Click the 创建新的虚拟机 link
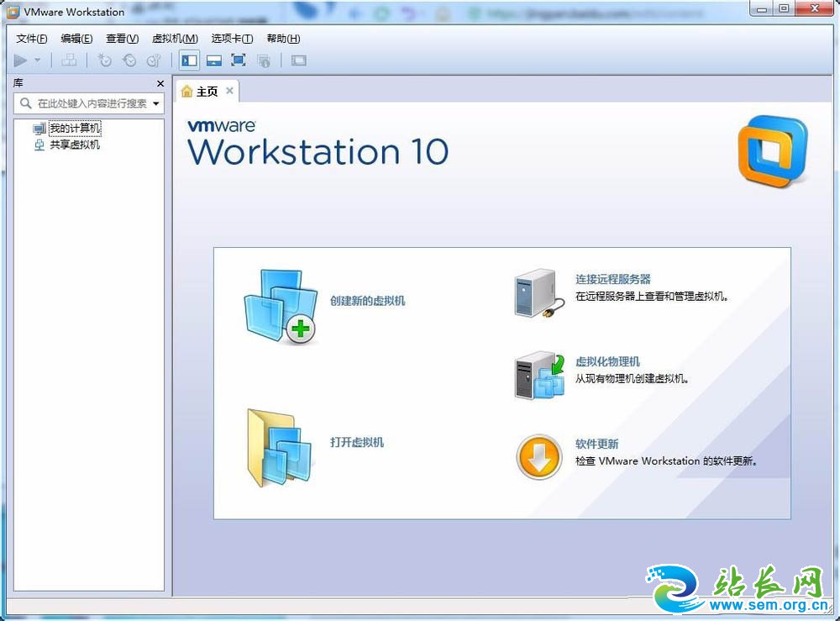Screen dimensions: 840x621 tap(368, 301)
